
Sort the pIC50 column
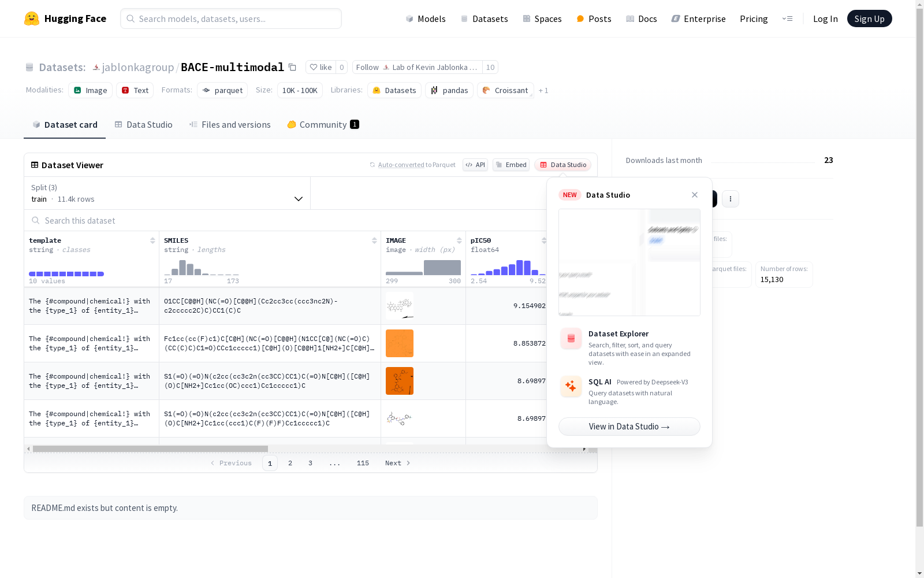pyautogui.click(x=543, y=240)
